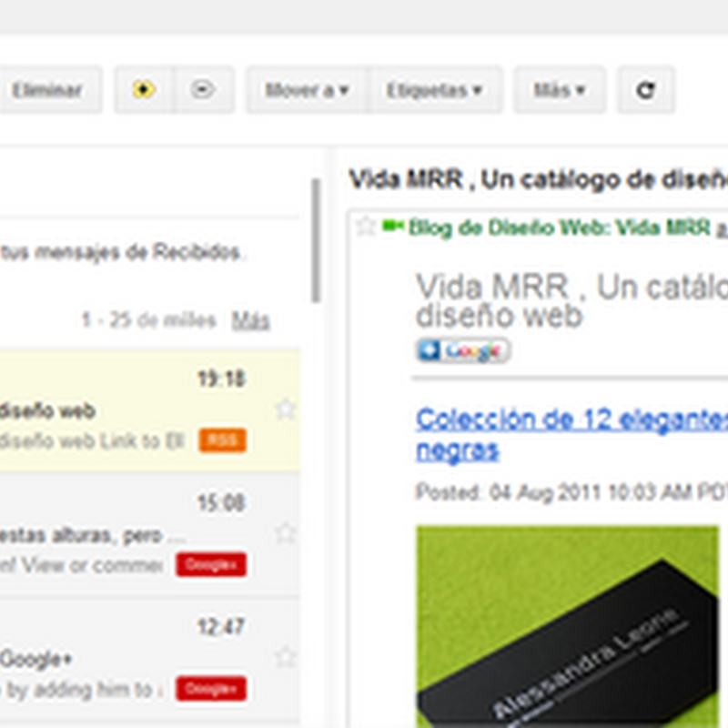The width and height of the screenshot is (728, 728).
Task: Open the 19:18 diseño web message
Action: click(x=149, y=411)
